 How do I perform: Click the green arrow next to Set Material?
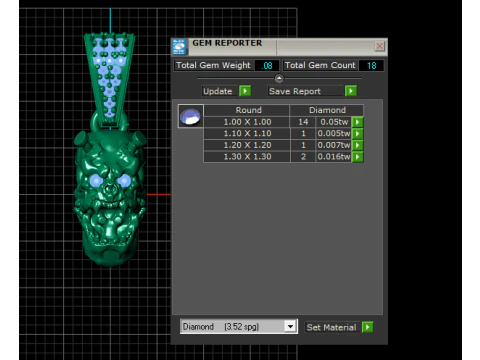tap(368, 327)
